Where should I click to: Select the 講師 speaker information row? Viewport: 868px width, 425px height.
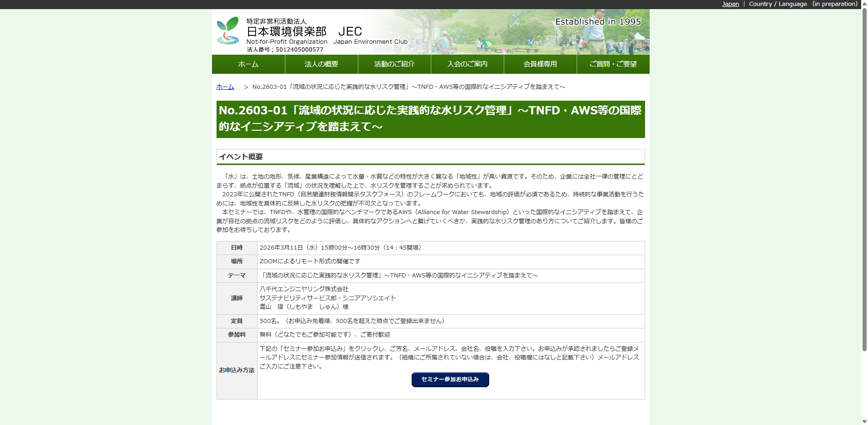click(x=237, y=298)
